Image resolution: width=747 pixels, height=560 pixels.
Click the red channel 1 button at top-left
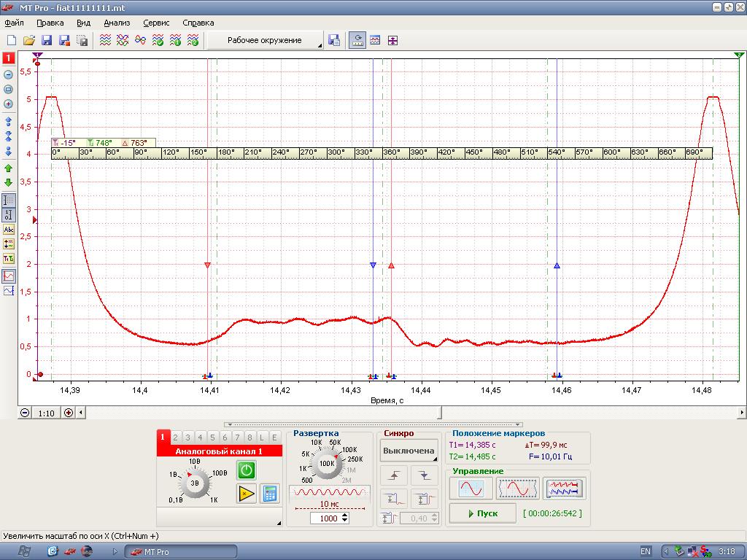pyautogui.click(x=9, y=58)
